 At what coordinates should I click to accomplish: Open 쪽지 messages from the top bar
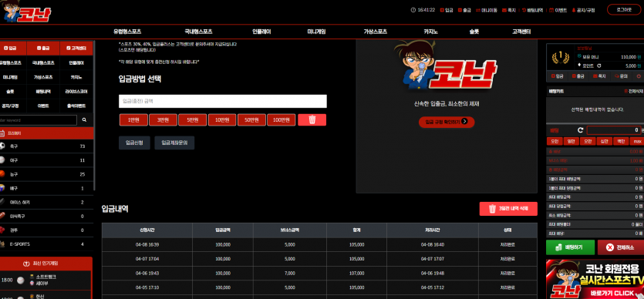(508, 10)
